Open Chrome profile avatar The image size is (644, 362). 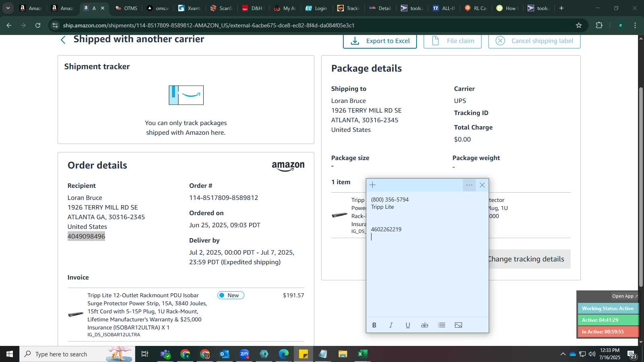(x=621, y=25)
